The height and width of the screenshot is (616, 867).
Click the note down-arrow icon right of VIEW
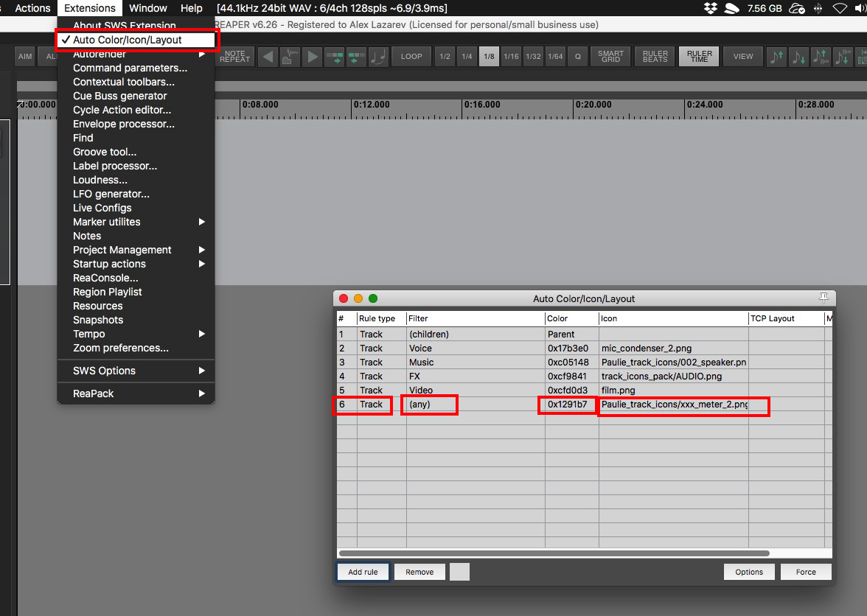tap(798, 56)
